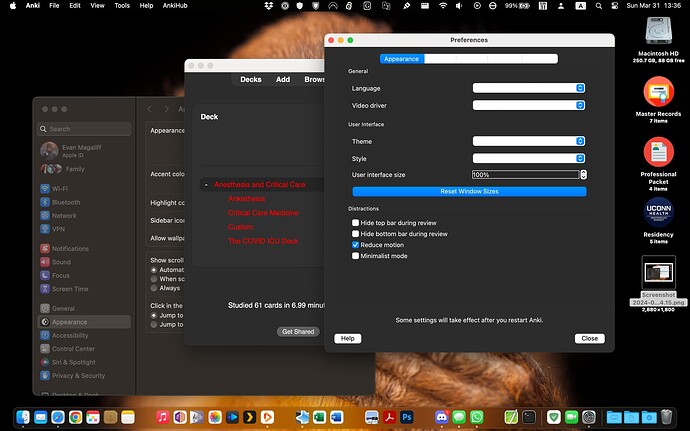Image resolution: width=690 pixels, height=431 pixels.
Task: Launch Terminal from the dock
Action: click(x=529, y=416)
